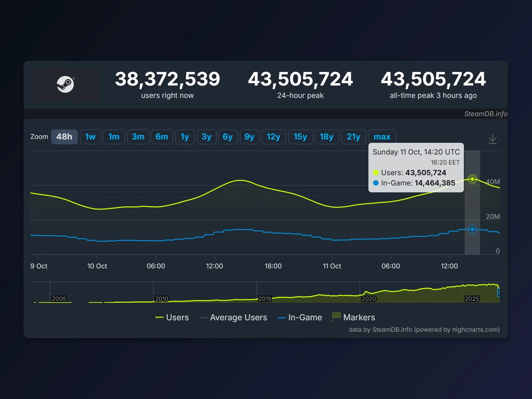Zoom chart to 1y
Viewport: 532px width, 399px height.
(185, 137)
